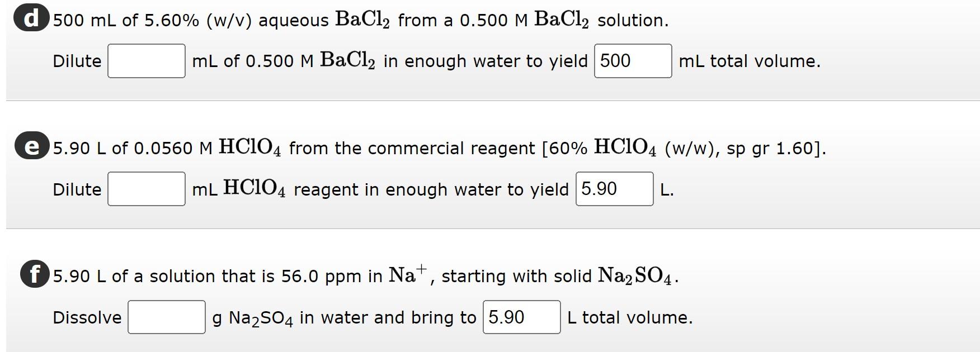
Task: Select the 500 mL total volume field
Action: pos(632,61)
